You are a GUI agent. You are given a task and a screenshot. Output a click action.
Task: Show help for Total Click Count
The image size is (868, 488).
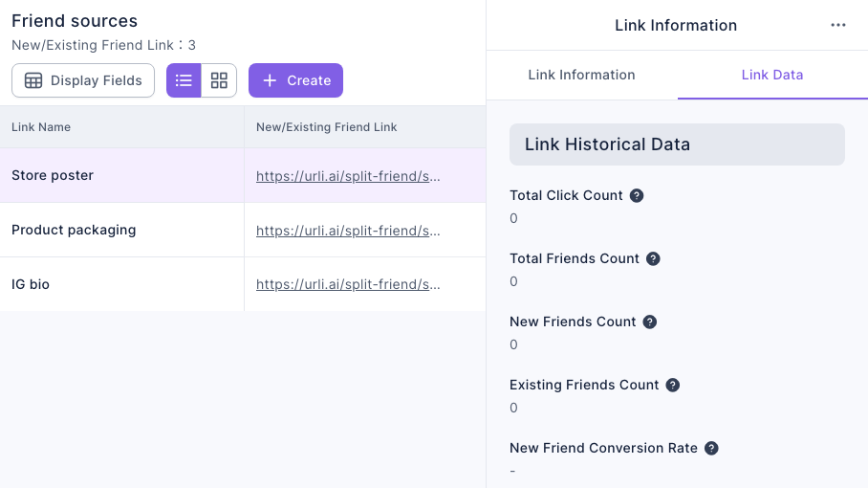coord(637,195)
